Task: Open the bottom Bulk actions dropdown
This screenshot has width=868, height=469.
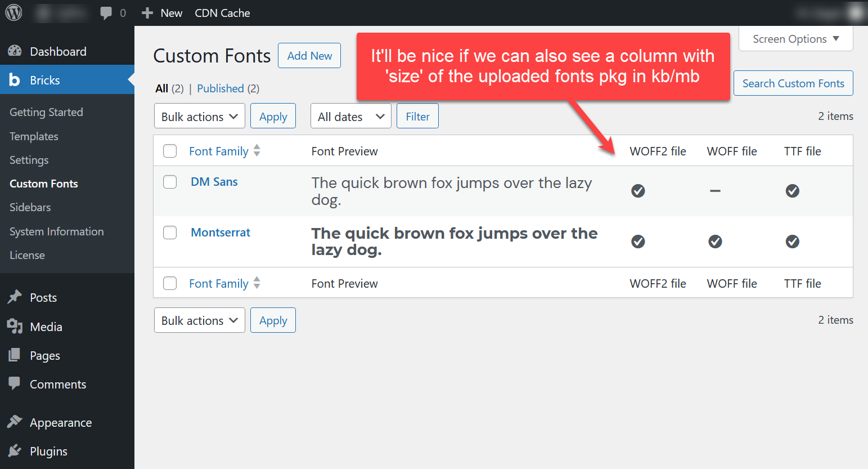Action: tap(200, 320)
